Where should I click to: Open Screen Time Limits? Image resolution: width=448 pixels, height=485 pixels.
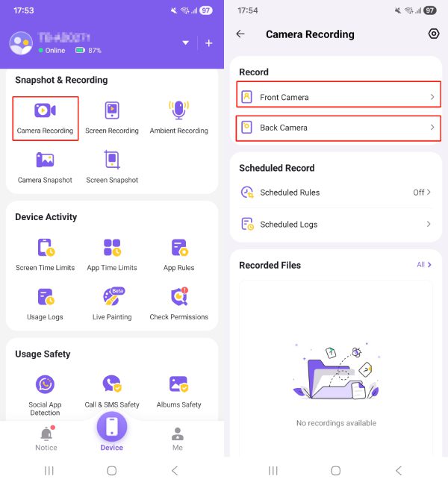coord(46,255)
